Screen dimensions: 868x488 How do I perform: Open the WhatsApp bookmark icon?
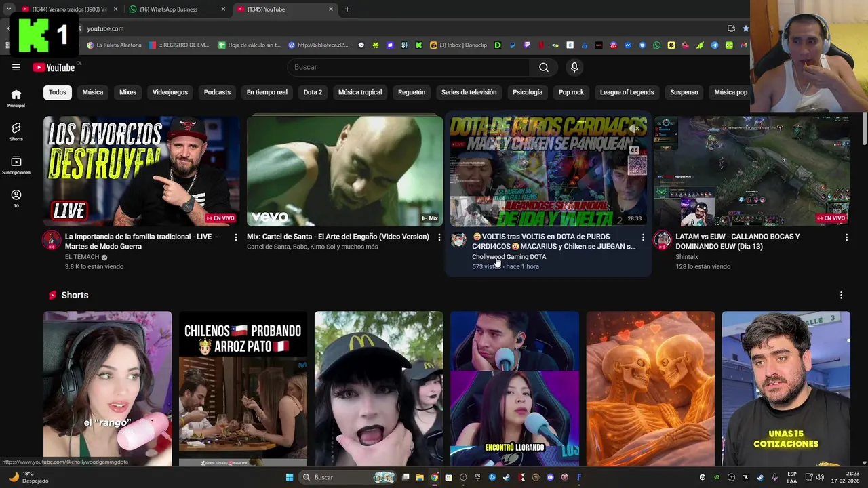[656, 45]
